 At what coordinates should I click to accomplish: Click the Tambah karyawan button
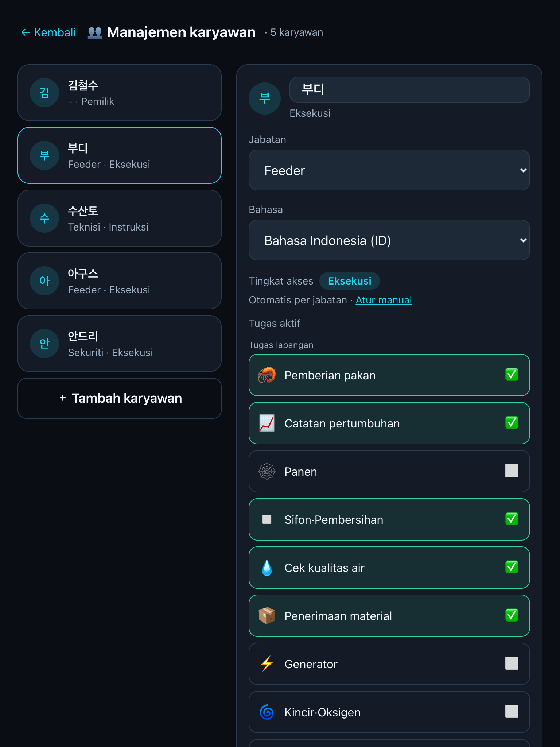[120, 398]
